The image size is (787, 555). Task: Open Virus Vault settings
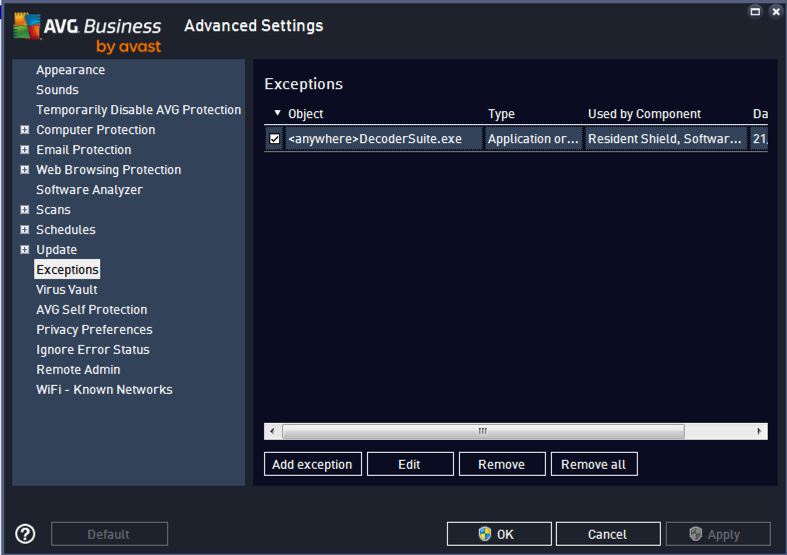tap(67, 290)
